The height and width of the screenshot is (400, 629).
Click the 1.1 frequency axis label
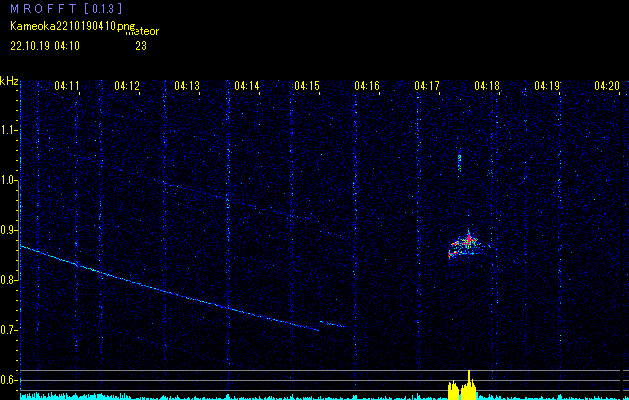9,130
